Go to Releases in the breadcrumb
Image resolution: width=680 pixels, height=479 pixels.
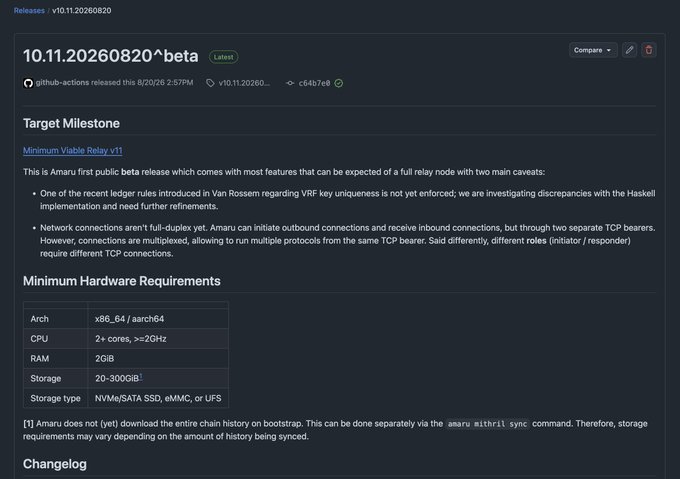coord(29,10)
